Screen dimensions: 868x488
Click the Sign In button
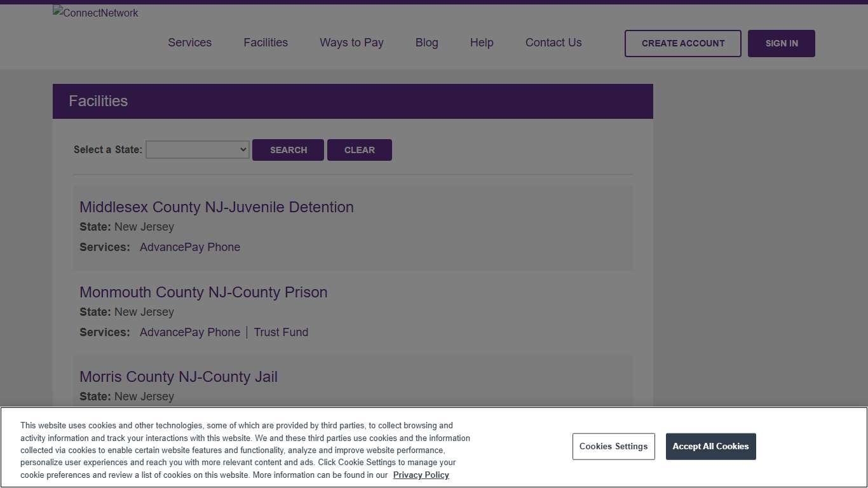(781, 43)
